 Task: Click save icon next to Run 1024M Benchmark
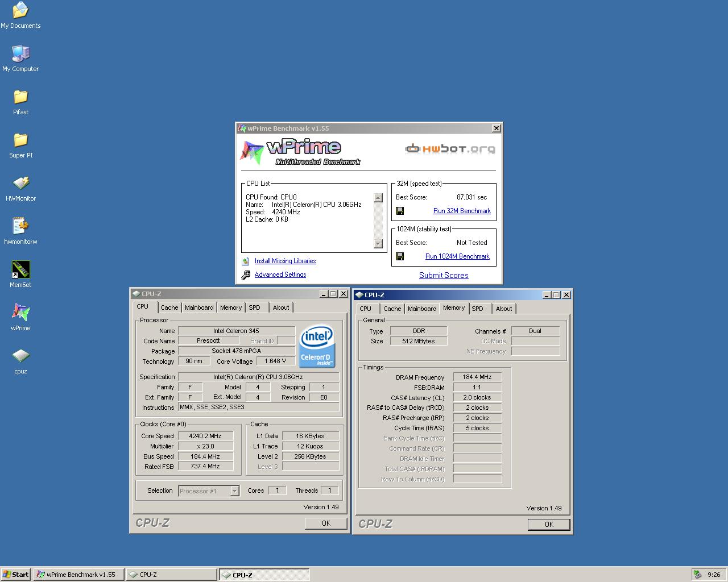400,256
